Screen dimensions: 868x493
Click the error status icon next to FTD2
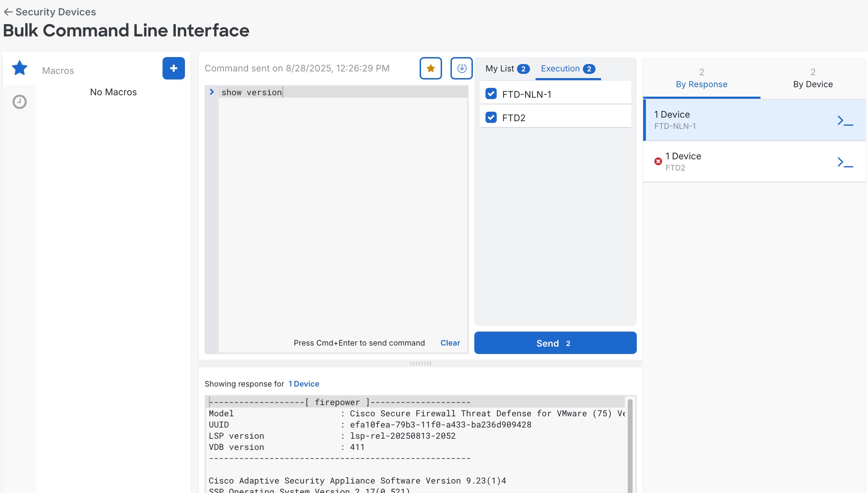coord(658,161)
